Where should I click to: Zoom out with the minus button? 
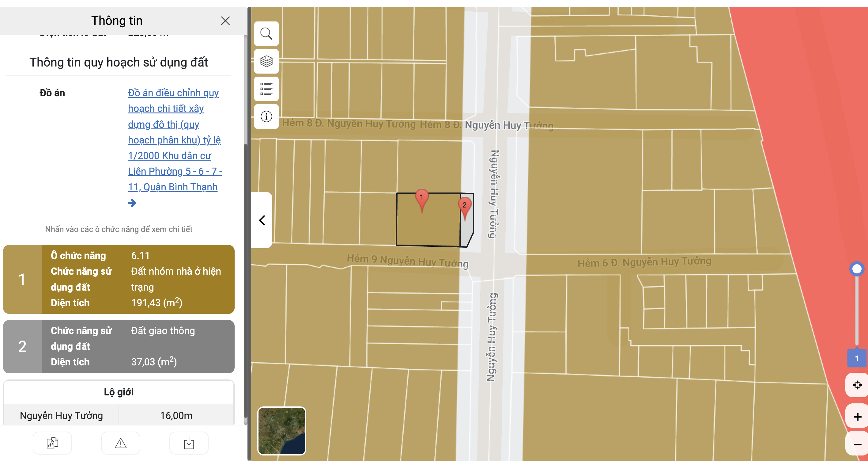pyautogui.click(x=857, y=444)
